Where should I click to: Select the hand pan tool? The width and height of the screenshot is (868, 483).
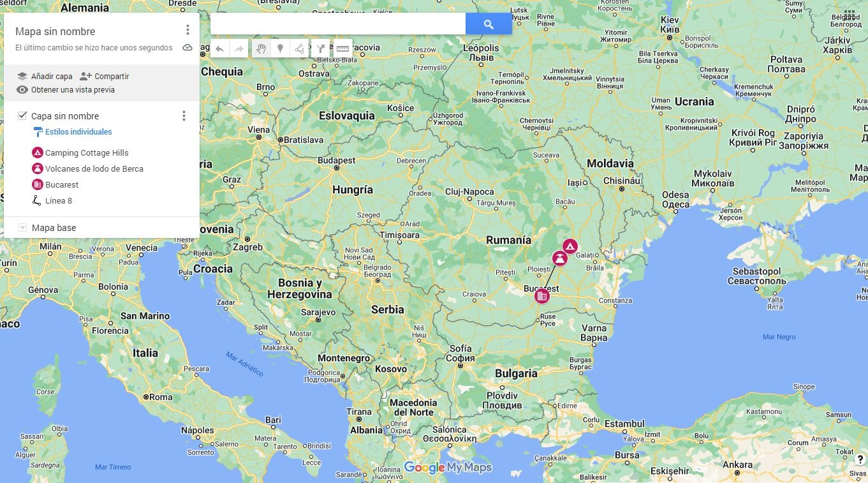click(261, 48)
